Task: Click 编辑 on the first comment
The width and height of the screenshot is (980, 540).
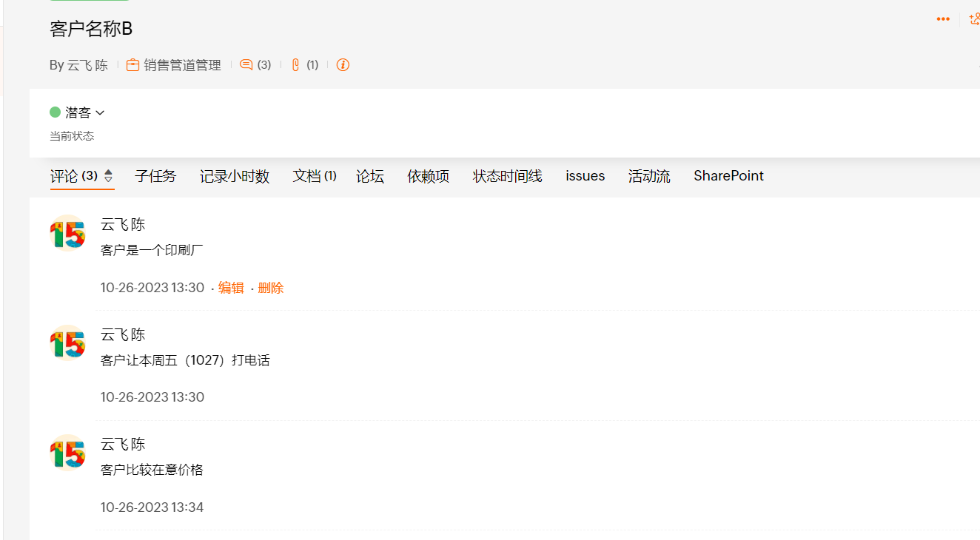Action: [x=231, y=288]
